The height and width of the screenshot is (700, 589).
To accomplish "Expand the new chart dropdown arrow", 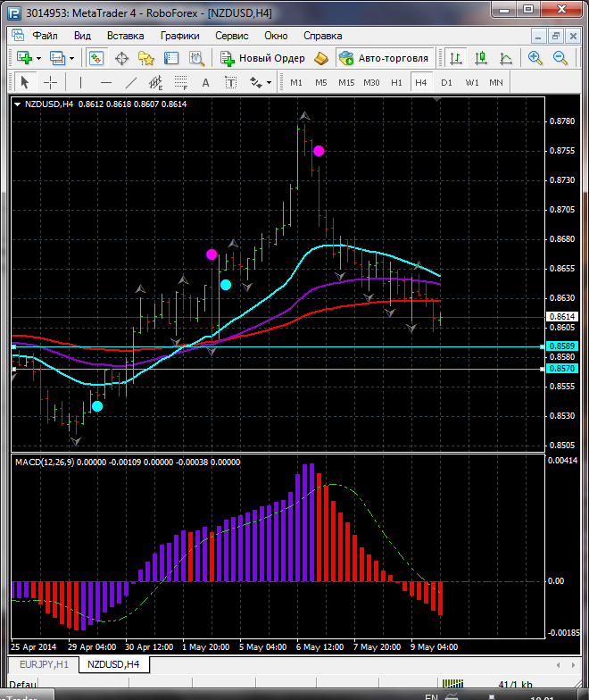I will [x=38, y=58].
